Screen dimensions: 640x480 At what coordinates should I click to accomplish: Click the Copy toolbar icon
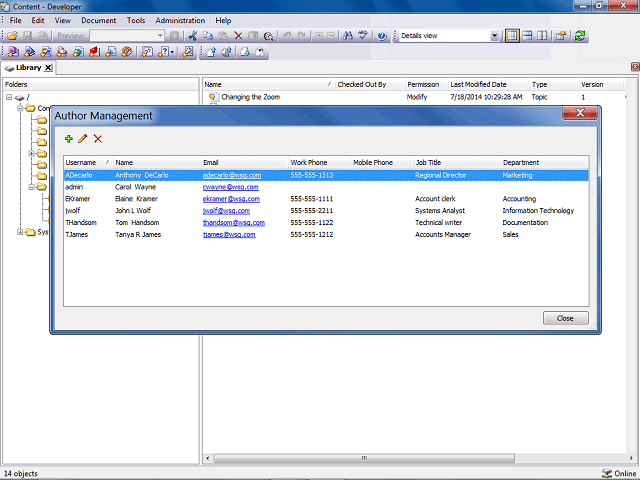[208, 36]
